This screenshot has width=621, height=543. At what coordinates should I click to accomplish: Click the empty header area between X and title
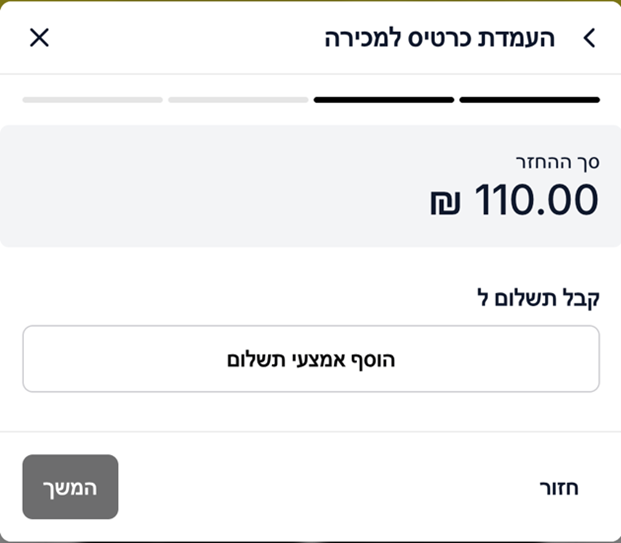180,38
